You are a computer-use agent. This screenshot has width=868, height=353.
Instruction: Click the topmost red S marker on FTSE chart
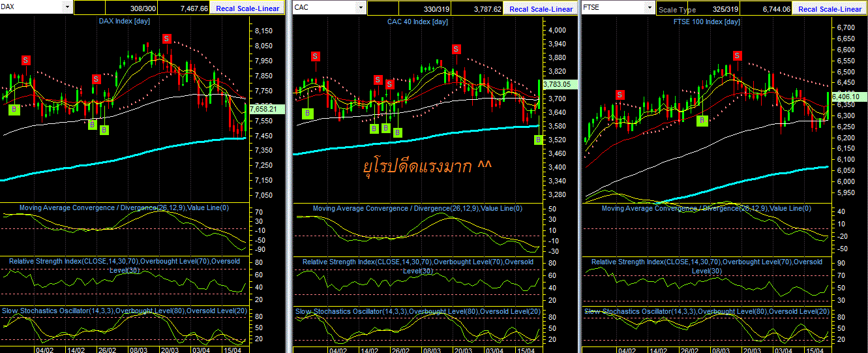pyautogui.click(x=738, y=56)
